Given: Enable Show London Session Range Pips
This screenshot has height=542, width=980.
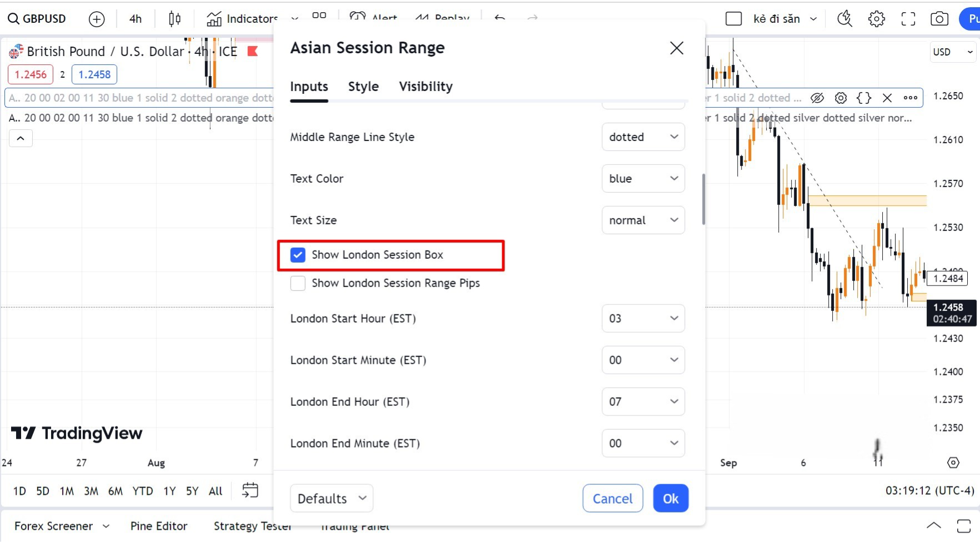Looking at the screenshot, I should point(298,283).
